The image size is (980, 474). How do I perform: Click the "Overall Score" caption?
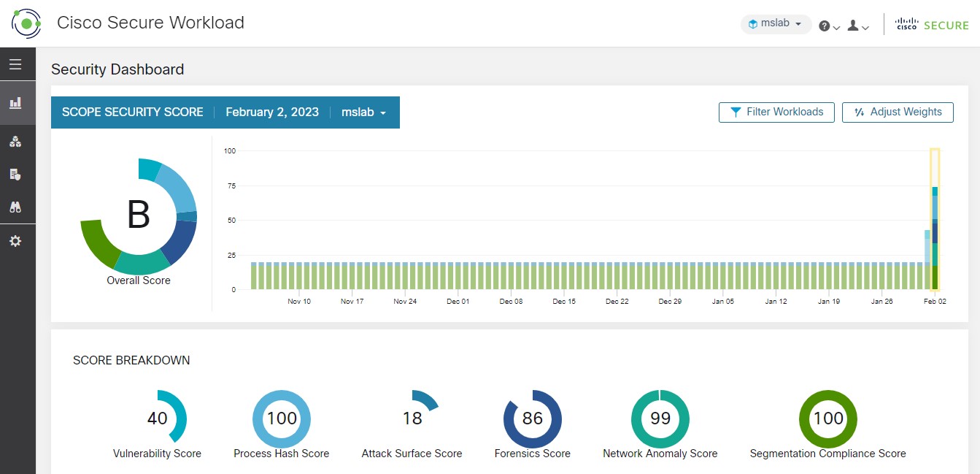139,280
